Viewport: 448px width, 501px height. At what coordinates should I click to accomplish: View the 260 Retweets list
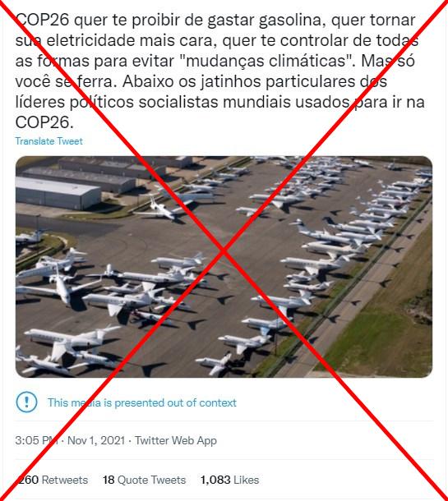(52, 480)
